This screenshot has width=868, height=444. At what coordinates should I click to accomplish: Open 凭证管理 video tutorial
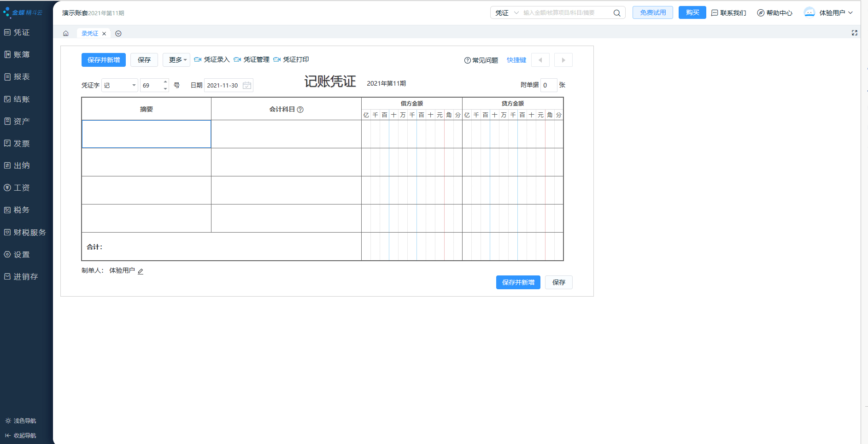[x=252, y=59]
